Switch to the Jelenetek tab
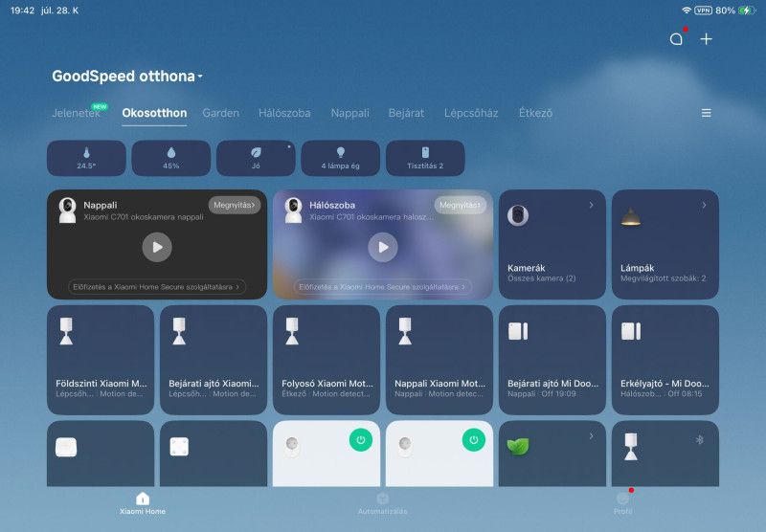The width and height of the screenshot is (766, 532). click(x=77, y=113)
